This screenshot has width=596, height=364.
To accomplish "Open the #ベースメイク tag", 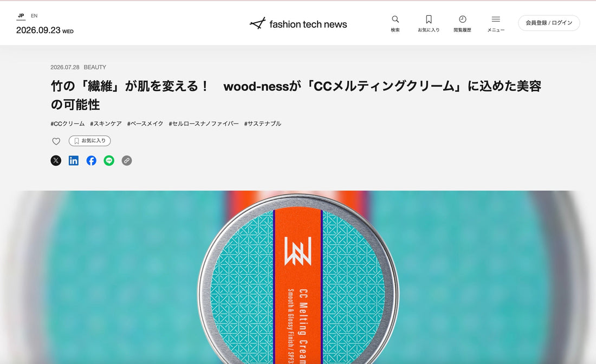I will pos(145,123).
